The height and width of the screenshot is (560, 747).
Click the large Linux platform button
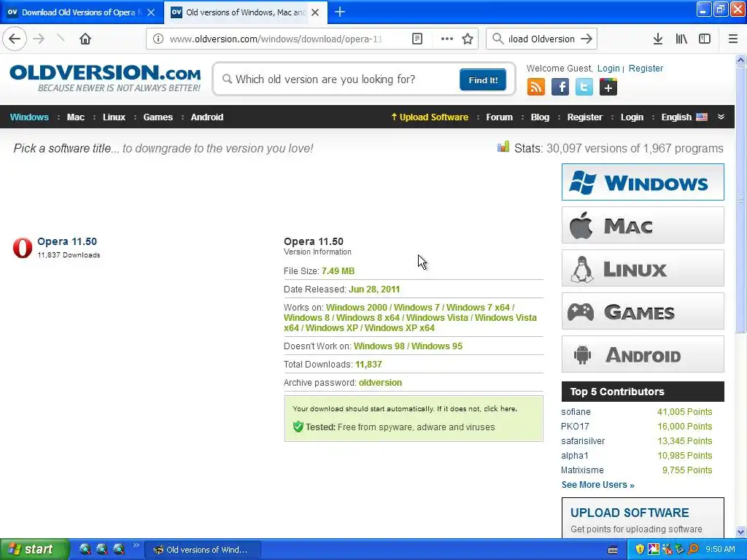point(643,268)
